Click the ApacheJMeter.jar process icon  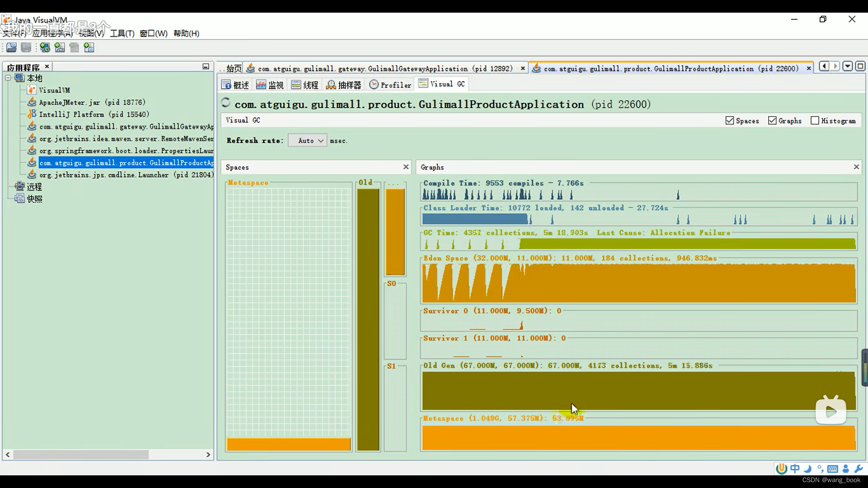click(32, 102)
